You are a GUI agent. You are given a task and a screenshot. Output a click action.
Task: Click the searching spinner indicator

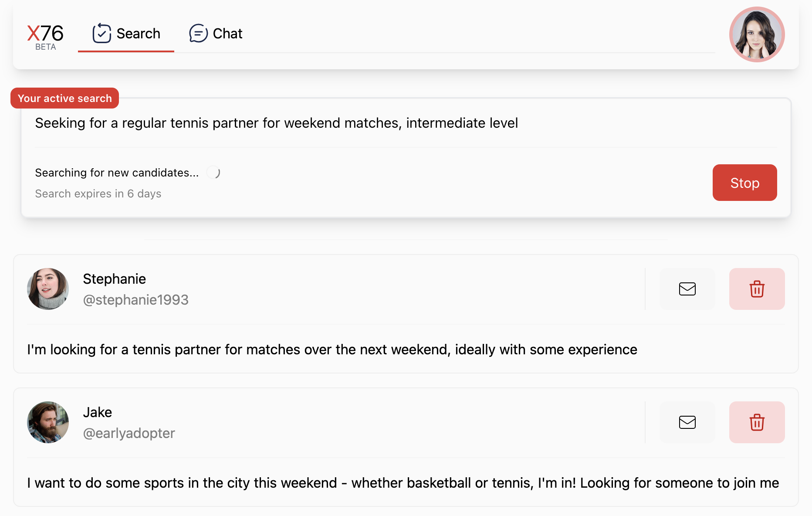pos(214,173)
